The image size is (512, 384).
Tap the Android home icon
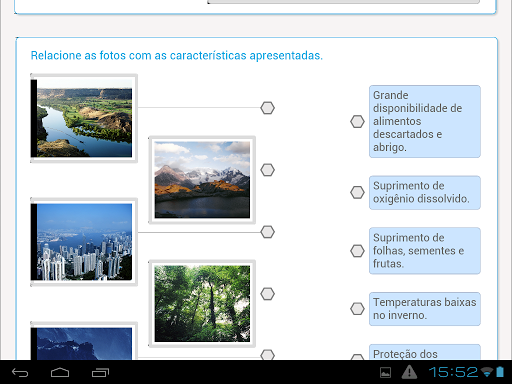point(60,372)
